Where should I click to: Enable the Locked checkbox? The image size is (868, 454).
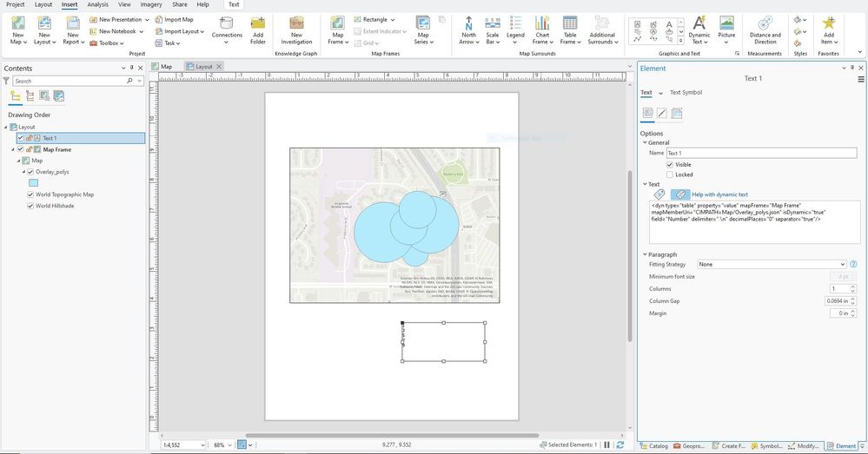point(670,174)
